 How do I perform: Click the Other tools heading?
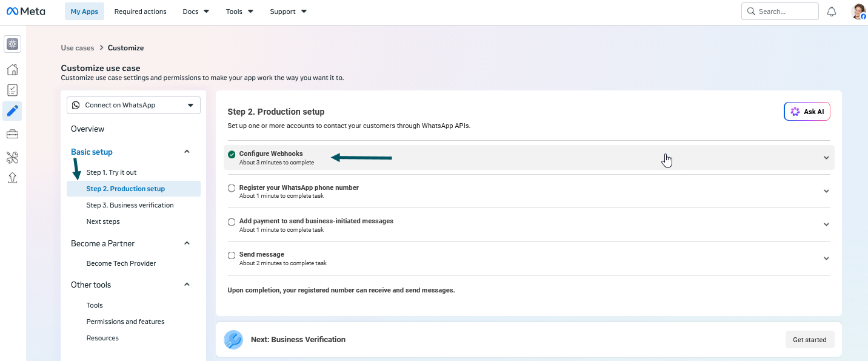coord(91,285)
